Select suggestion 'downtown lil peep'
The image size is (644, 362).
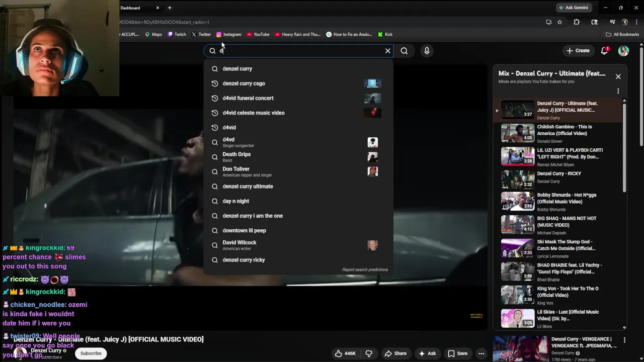pyautogui.click(x=298, y=230)
